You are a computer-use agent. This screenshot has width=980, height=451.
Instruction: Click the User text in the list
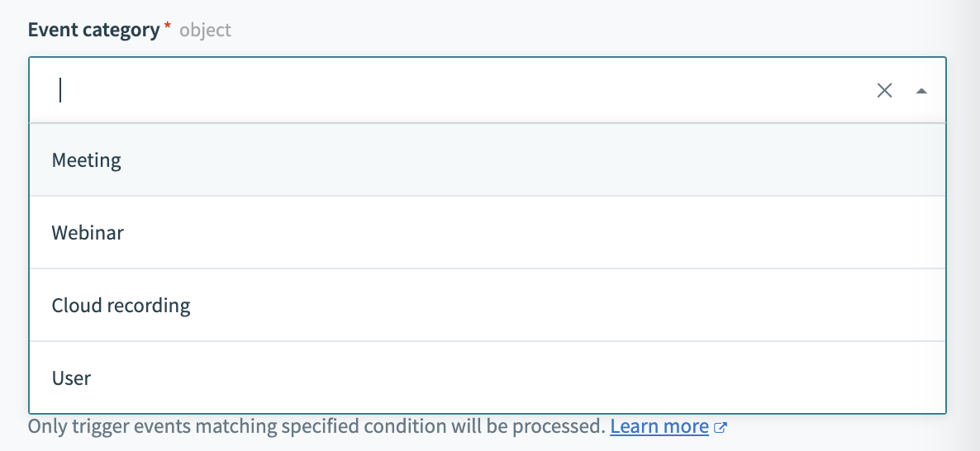click(71, 378)
